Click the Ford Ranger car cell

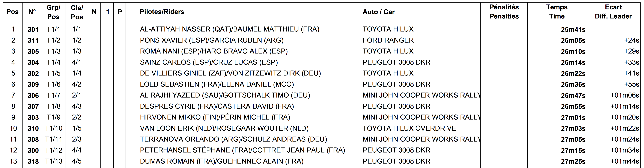pos(388,40)
